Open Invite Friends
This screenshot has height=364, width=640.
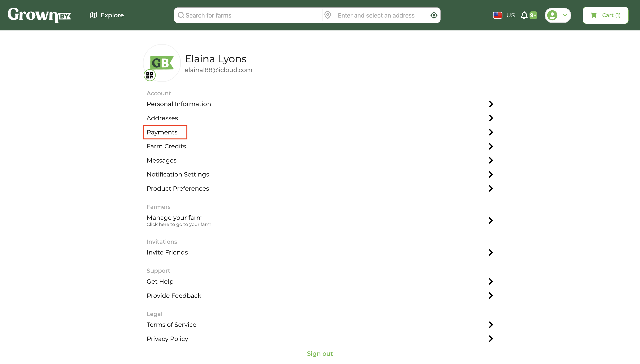click(320, 253)
